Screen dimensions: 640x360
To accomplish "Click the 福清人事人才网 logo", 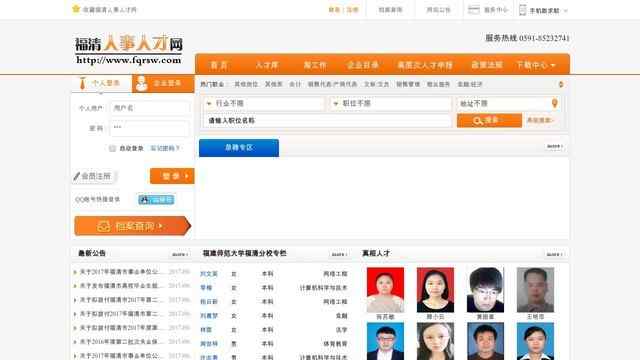I will pyautogui.click(x=129, y=49).
